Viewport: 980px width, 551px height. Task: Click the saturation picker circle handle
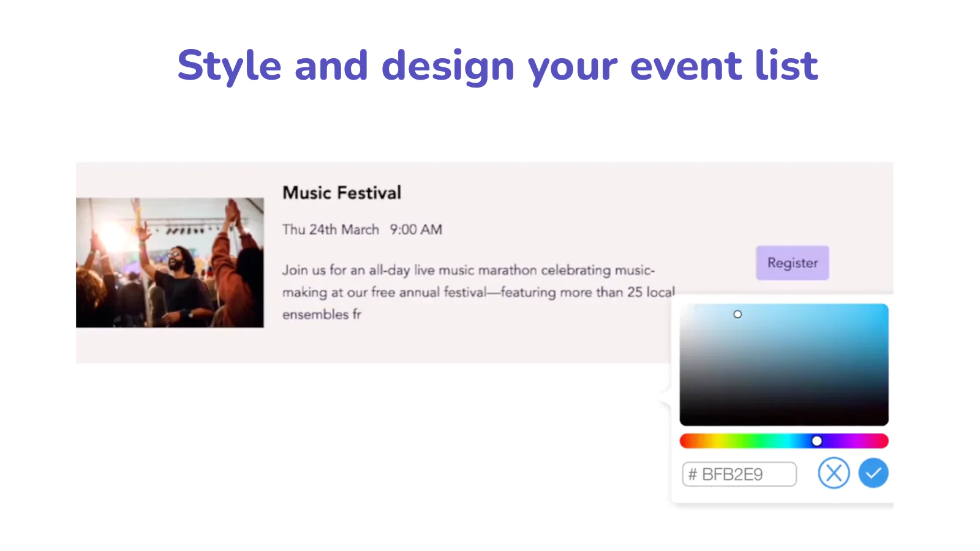737,314
